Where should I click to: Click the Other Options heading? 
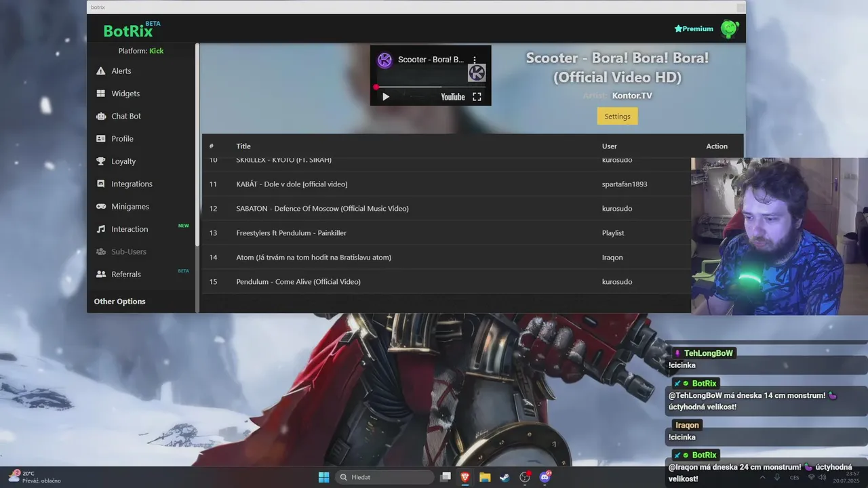[x=119, y=302]
